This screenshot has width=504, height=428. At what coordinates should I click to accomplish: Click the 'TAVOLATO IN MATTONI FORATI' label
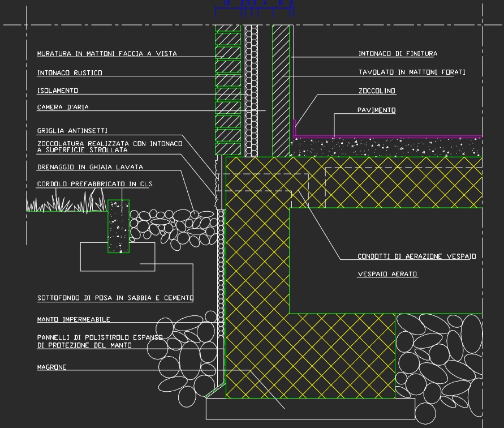tap(412, 72)
